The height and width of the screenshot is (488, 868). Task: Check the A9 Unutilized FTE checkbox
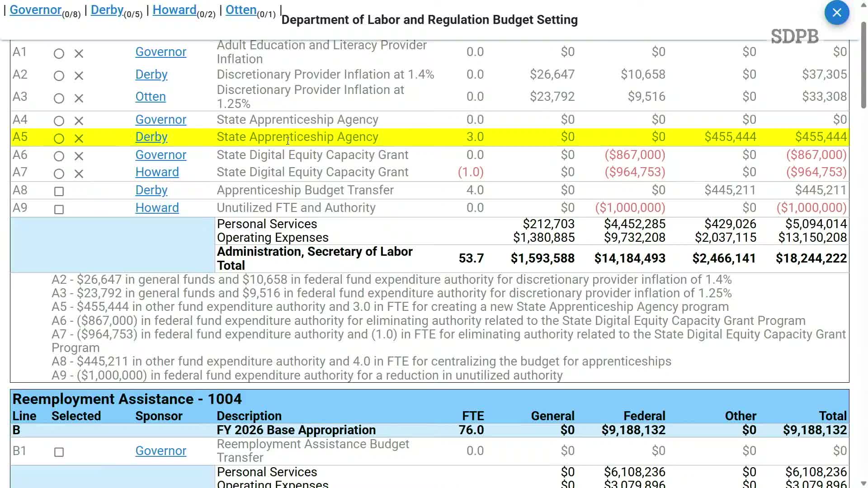click(x=59, y=210)
